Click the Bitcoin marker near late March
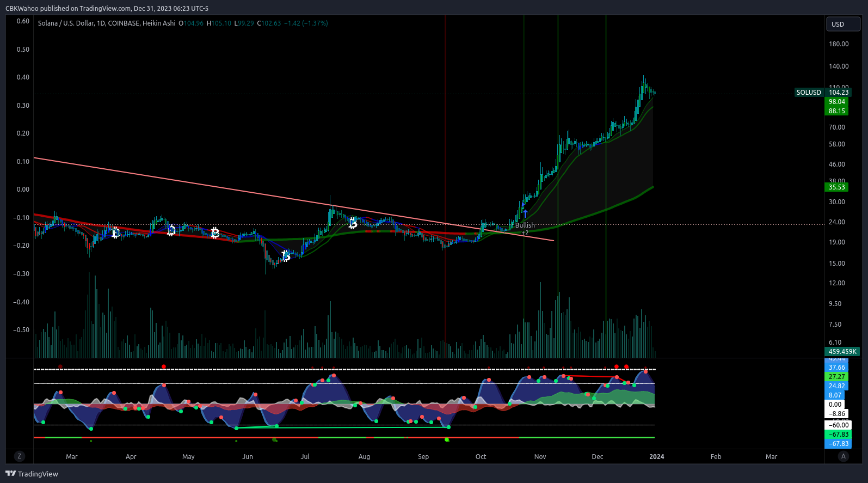Screen dimensions: 868x483 coord(115,234)
